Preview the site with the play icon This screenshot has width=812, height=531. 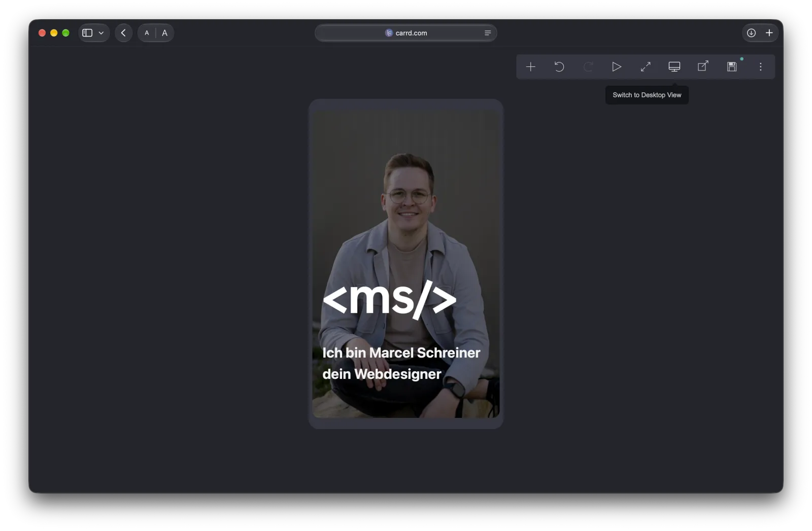617,67
